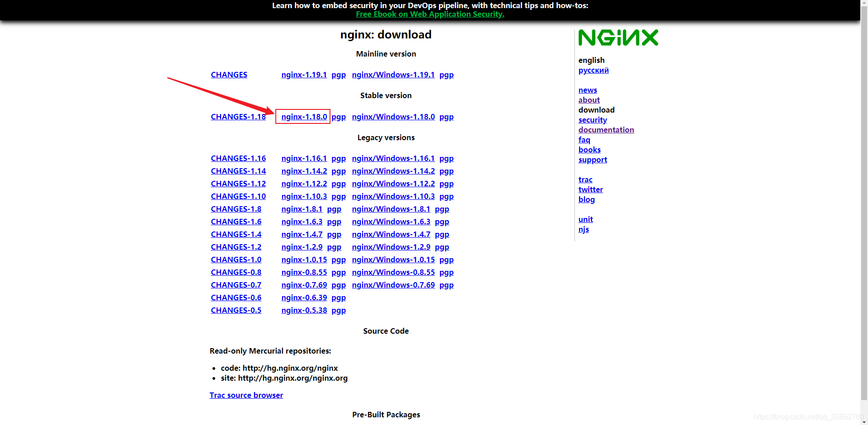Open the books page
The width and height of the screenshot is (868, 425).
tap(589, 150)
